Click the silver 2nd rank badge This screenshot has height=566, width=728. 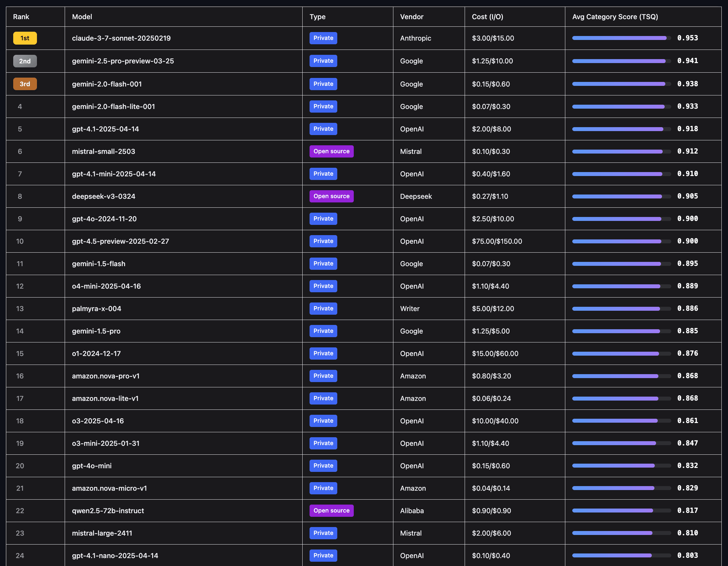tap(25, 61)
